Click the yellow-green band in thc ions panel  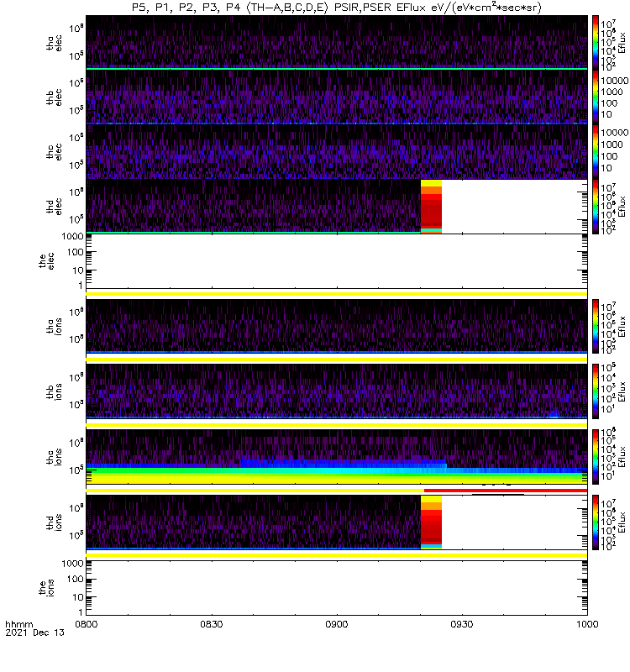[337, 476]
